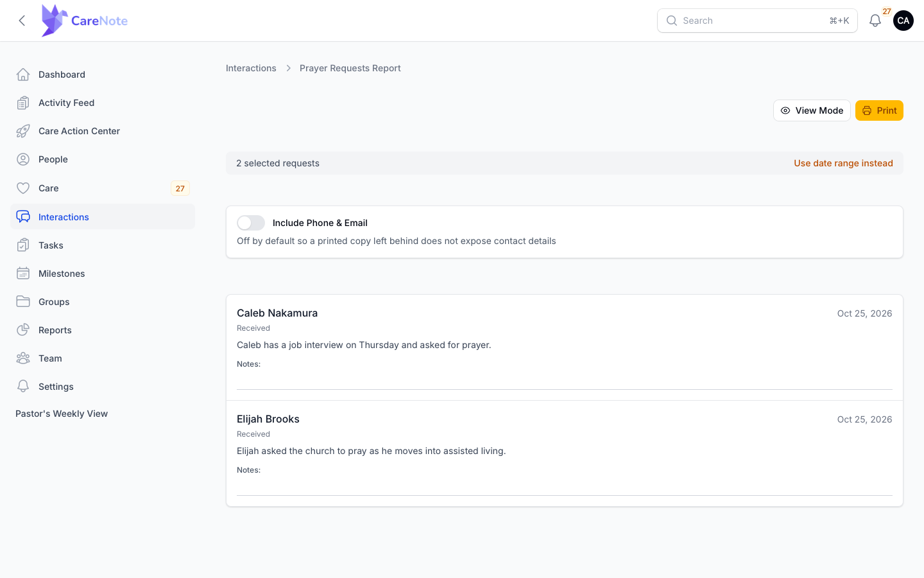924x578 pixels.
Task: Click the Care Action Center rocket icon
Action: [23, 131]
